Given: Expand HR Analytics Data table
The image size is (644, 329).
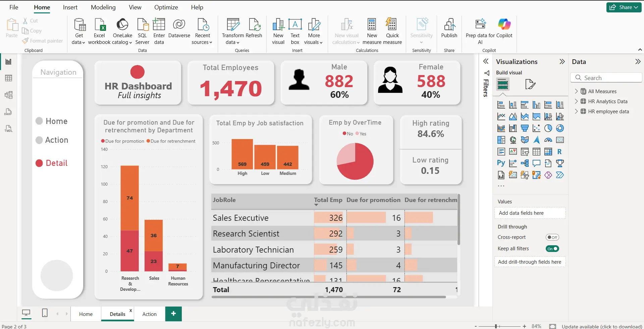Looking at the screenshot, I should [576, 101].
